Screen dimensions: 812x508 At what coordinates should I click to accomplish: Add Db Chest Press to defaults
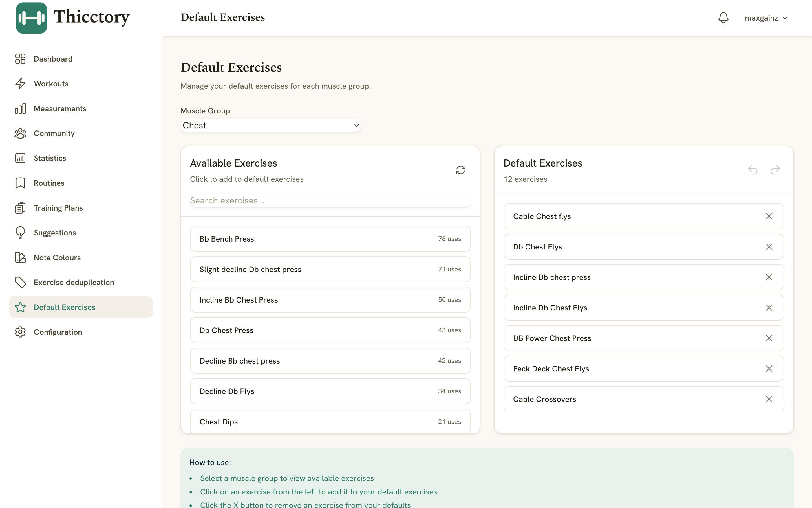pyautogui.click(x=330, y=330)
